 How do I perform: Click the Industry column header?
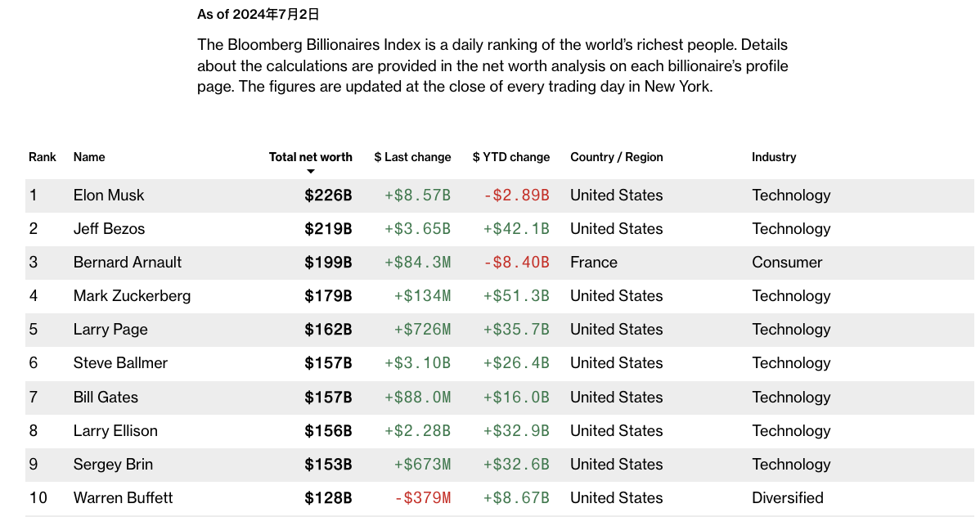[773, 157]
